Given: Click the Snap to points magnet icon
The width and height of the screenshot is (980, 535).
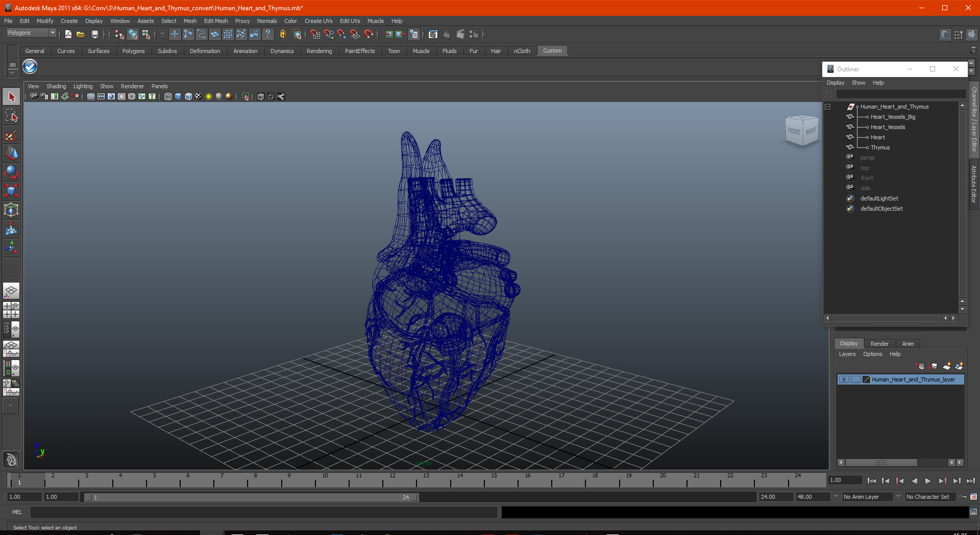Looking at the screenshot, I should (x=342, y=34).
